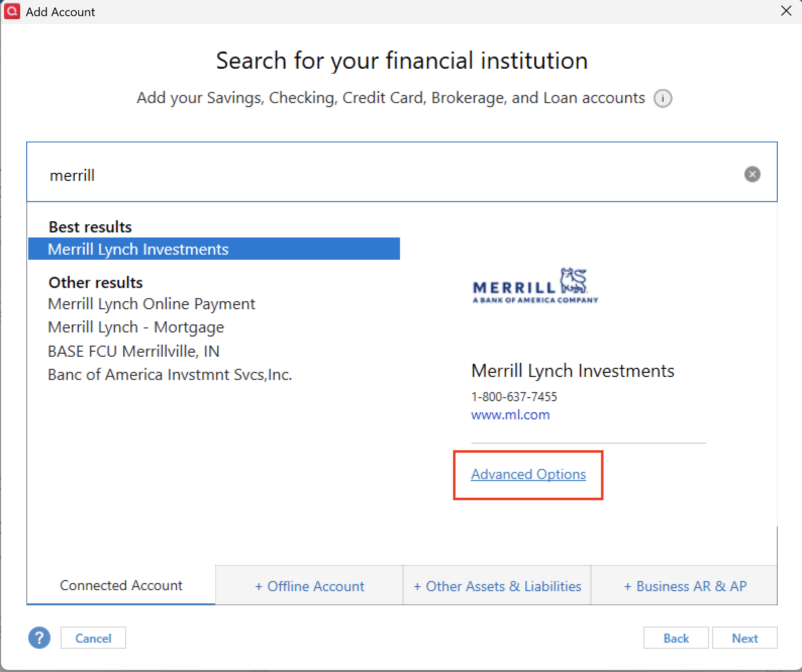Viewport: 802px width, 672px height.
Task: Click the info icon beside the subtitle
Action: tap(663, 99)
